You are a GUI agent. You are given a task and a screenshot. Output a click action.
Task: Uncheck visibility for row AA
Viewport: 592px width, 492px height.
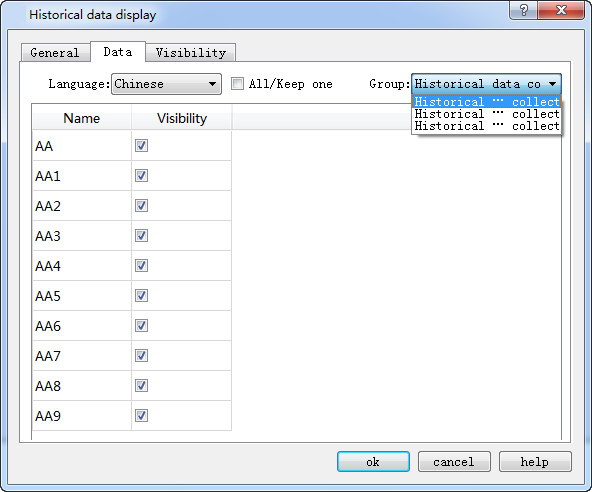coord(141,145)
